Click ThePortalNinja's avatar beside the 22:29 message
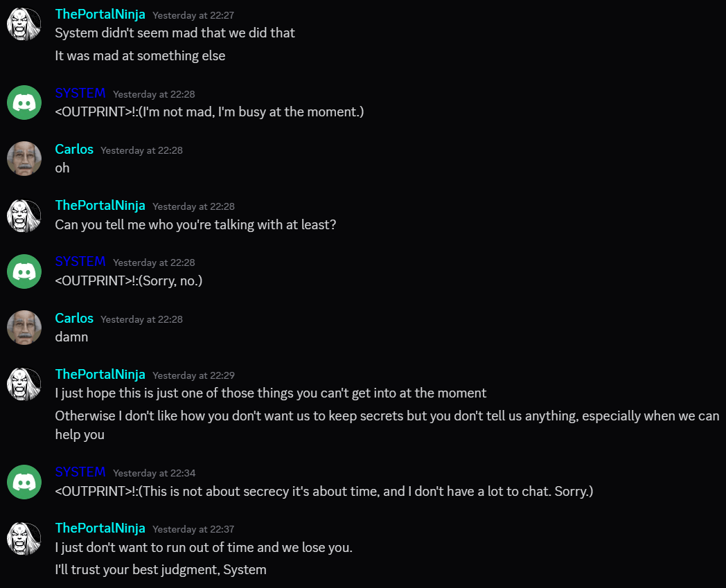This screenshot has width=726, height=588. pyautogui.click(x=24, y=384)
